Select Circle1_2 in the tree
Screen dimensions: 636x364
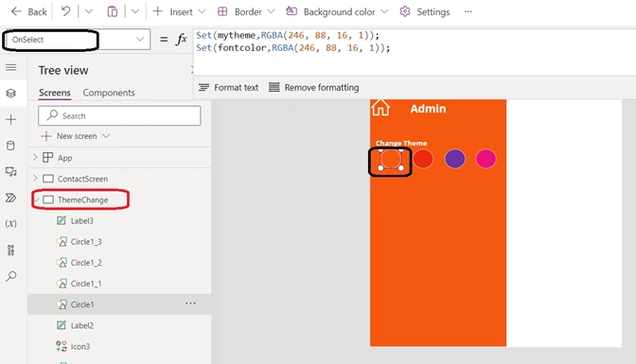click(86, 263)
